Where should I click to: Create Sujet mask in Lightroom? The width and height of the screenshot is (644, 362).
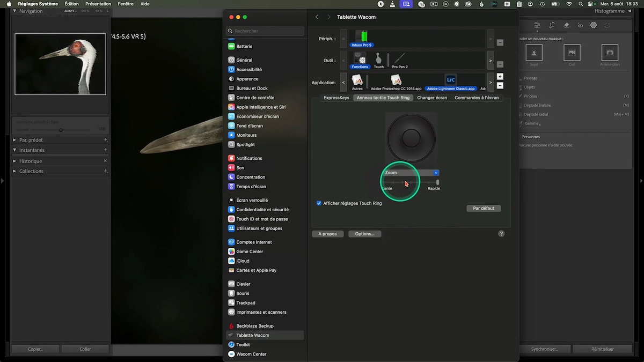pyautogui.click(x=534, y=53)
